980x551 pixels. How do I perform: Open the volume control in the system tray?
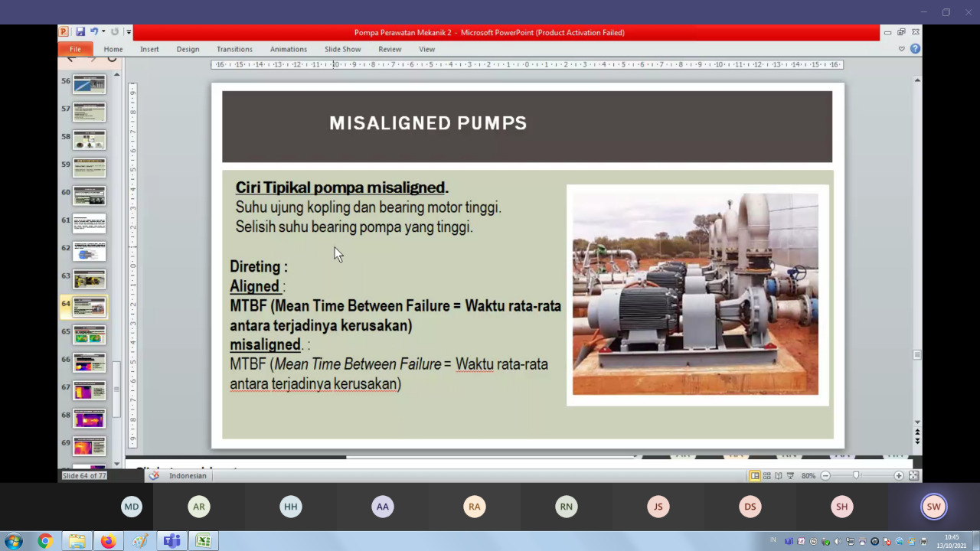[837, 541]
